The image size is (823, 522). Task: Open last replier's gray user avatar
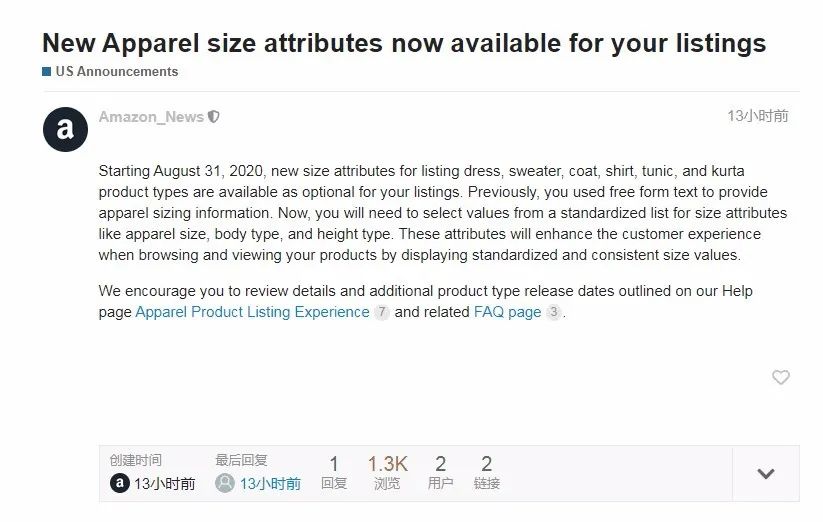click(225, 483)
